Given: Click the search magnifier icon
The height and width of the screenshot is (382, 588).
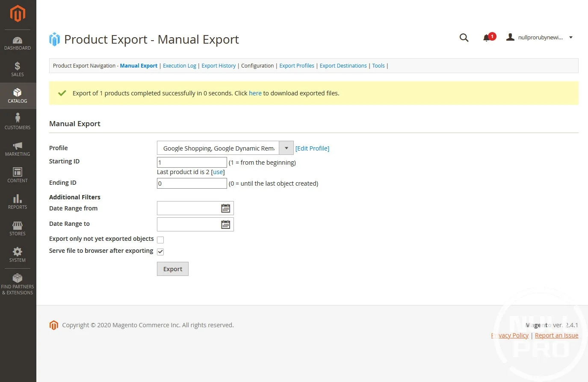Looking at the screenshot, I should (x=464, y=38).
